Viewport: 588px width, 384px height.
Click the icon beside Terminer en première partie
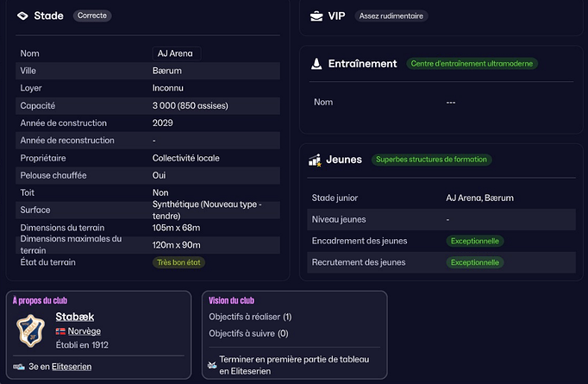pyautogui.click(x=212, y=366)
